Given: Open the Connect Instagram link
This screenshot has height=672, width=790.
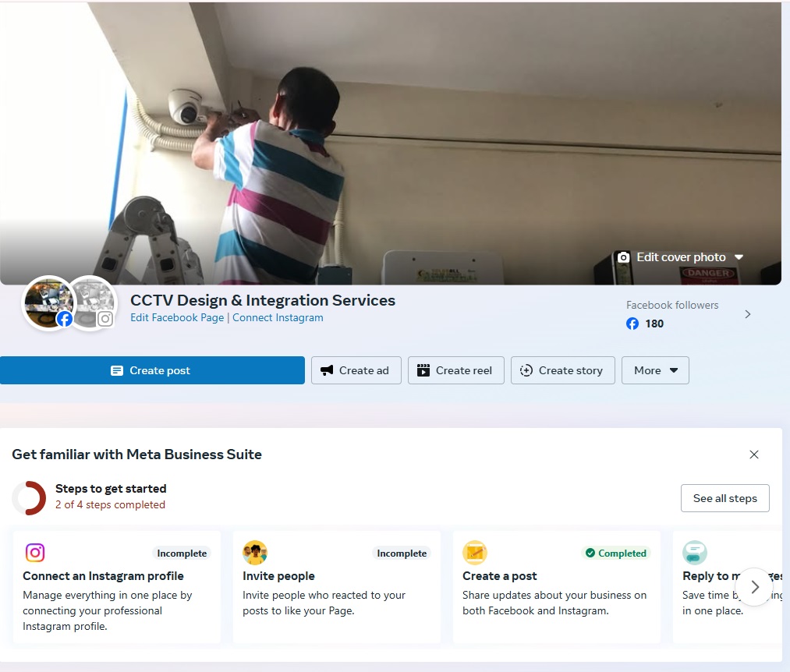Looking at the screenshot, I should 278,318.
